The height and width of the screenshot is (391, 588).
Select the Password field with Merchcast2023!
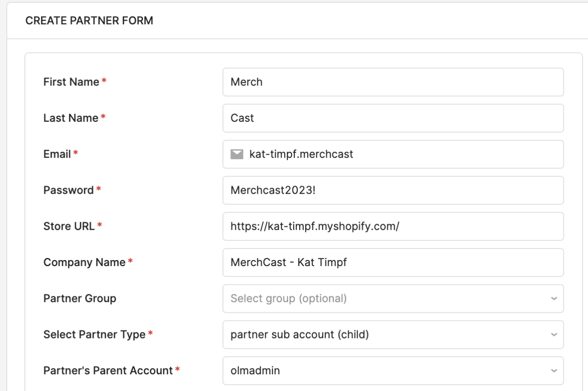point(393,191)
